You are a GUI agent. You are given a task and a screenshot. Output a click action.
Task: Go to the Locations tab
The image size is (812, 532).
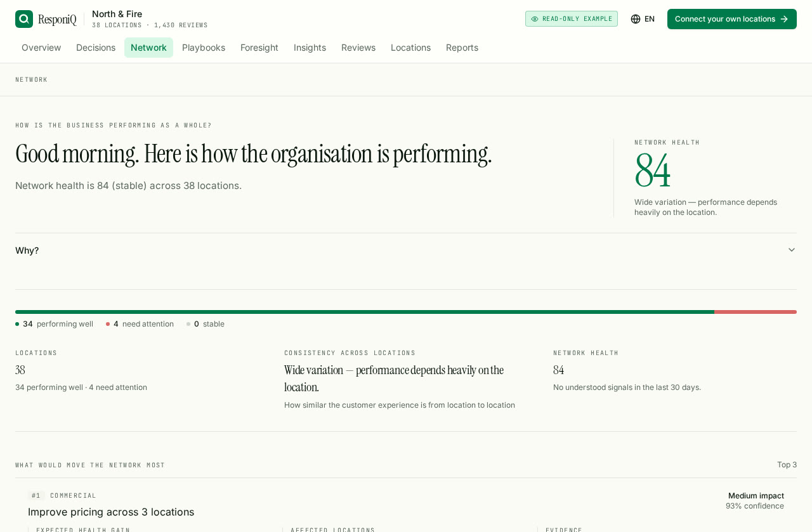(410, 48)
